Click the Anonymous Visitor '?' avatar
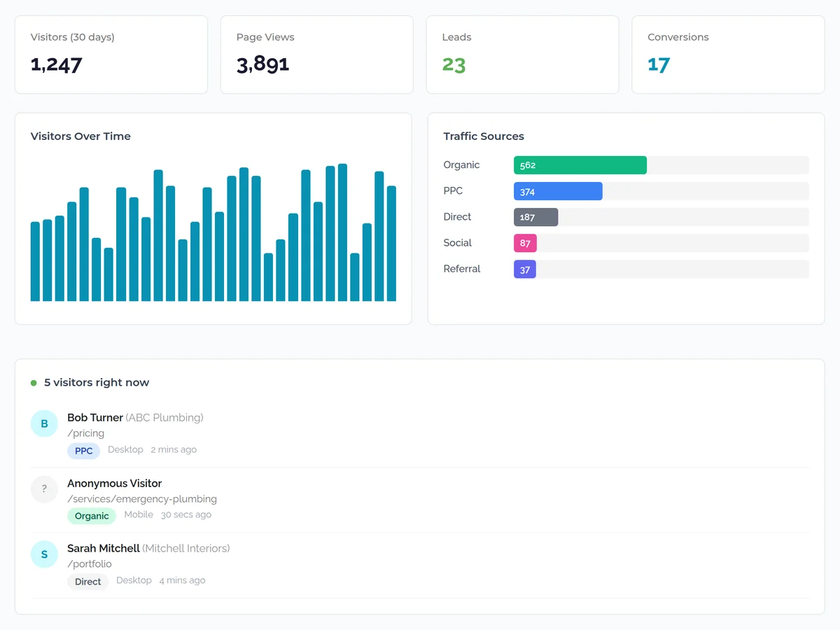Screen dimensions: 840x630 [44, 489]
